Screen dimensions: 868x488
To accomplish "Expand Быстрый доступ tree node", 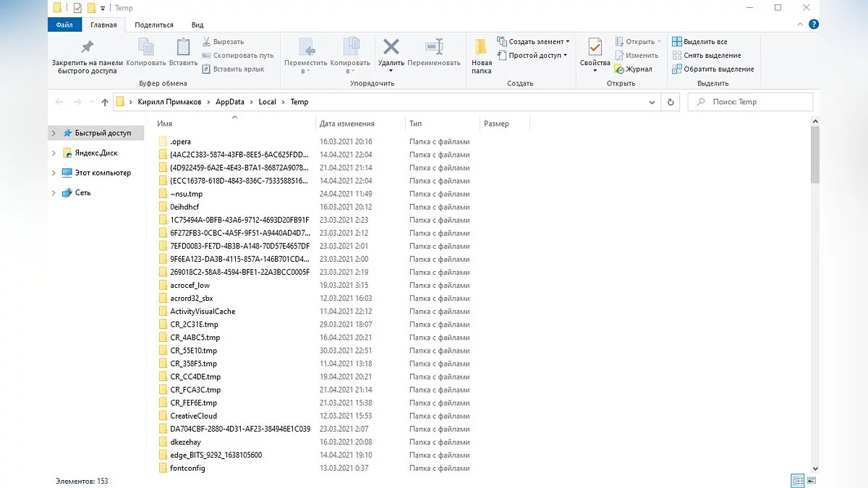I will [54, 133].
